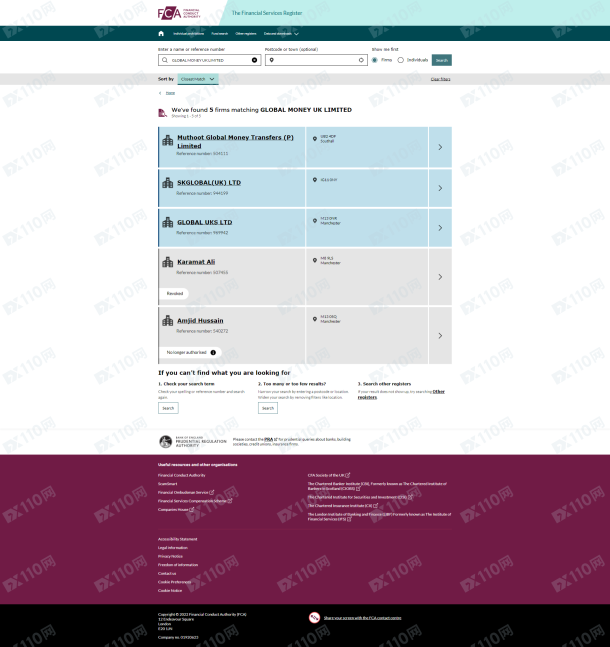The width and height of the screenshot is (610, 647).
Task: Click the Home breadcrumb link
Action: point(170,93)
